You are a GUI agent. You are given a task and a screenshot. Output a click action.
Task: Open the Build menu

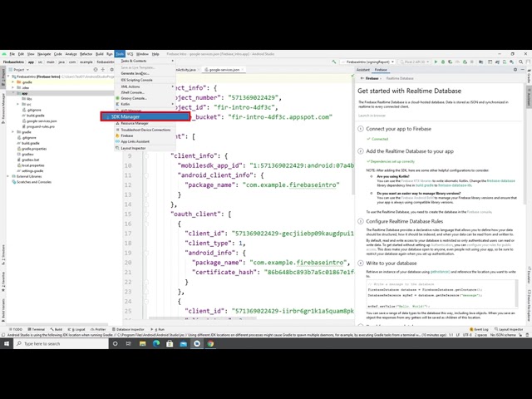pyautogui.click(x=100, y=54)
